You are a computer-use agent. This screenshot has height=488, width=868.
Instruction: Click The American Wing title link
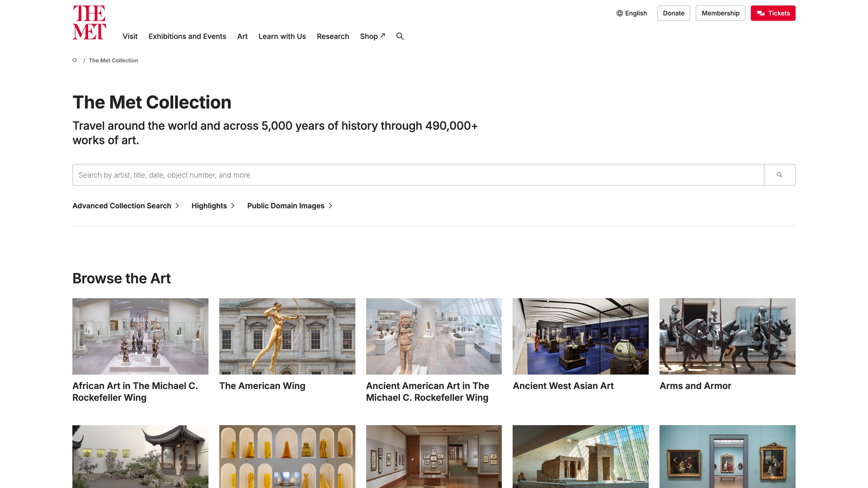pos(262,386)
